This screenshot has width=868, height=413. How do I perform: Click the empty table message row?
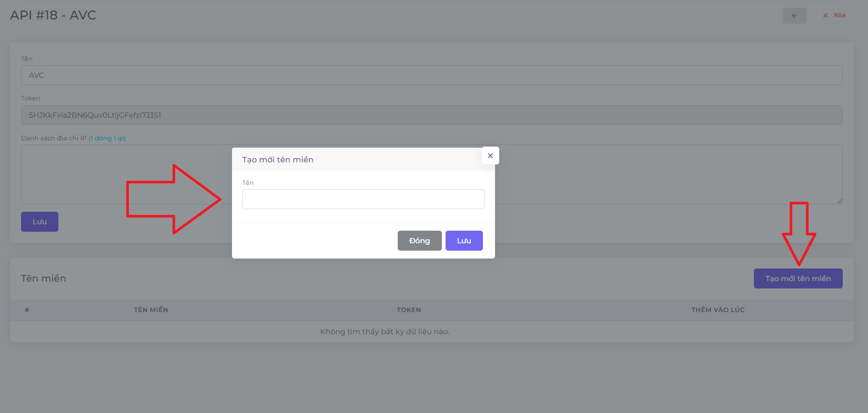tap(385, 332)
